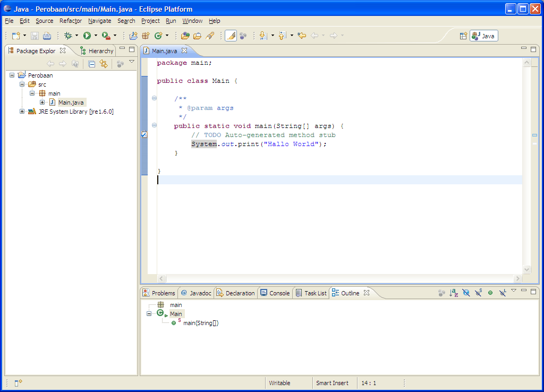Fold the main method in the editor
The image size is (544, 392).
pos(155,125)
